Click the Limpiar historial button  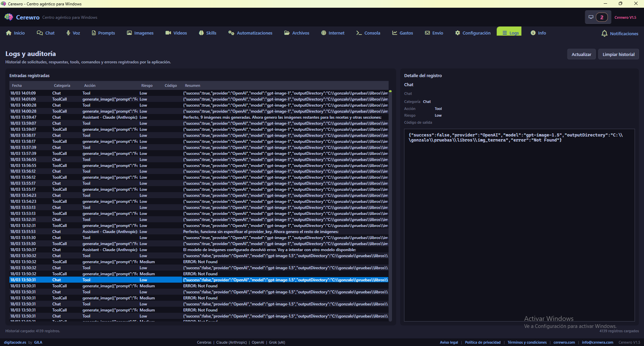tap(618, 54)
